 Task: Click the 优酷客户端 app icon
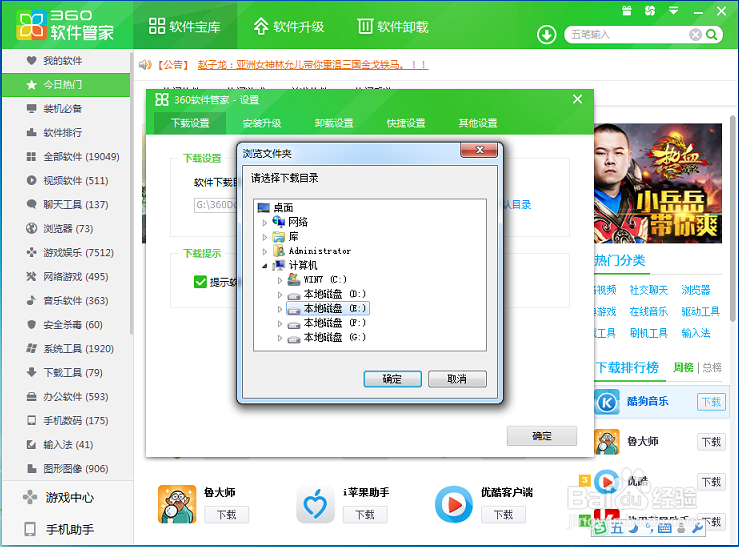pyautogui.click(x=454, y=505)
